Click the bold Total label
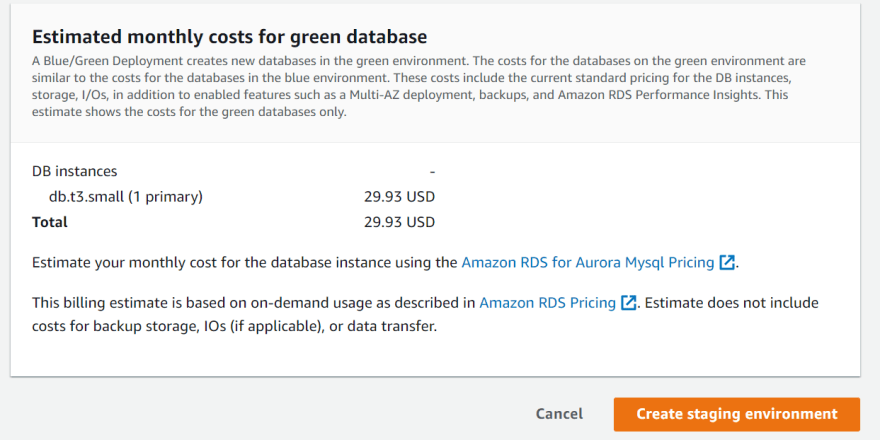 [x=49, y=222]
